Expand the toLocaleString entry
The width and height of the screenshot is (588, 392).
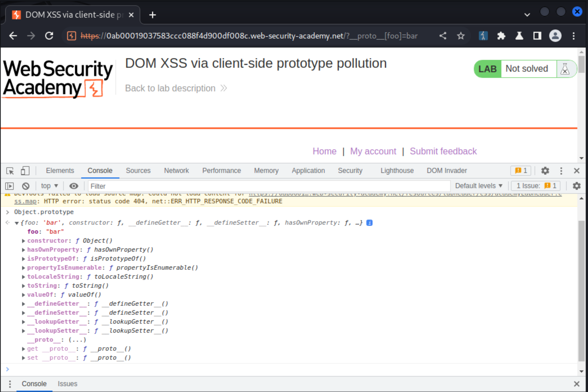coord(23,277)
